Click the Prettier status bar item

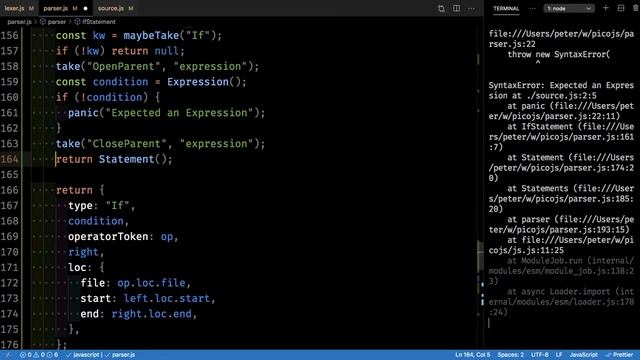coord(619,355)
